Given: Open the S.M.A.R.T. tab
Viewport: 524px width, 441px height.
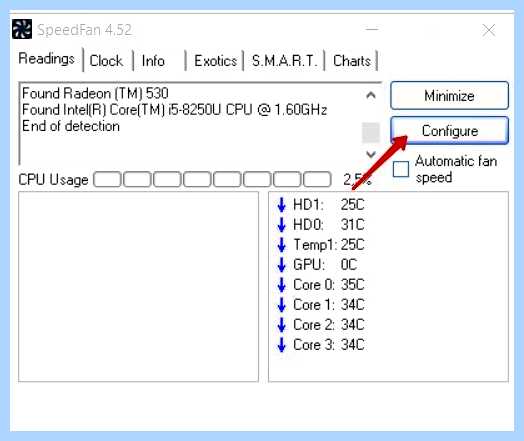Looking at the screenshot, I should 284,61.
